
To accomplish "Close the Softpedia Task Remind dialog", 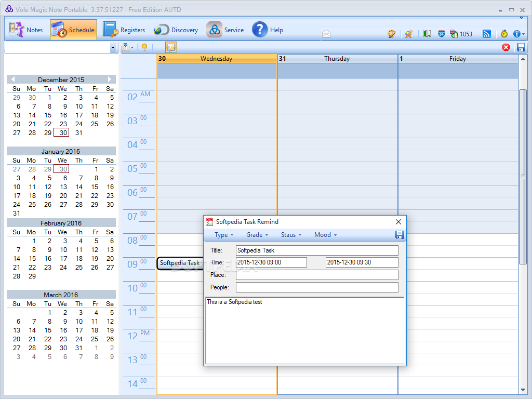I will point(398,221).
